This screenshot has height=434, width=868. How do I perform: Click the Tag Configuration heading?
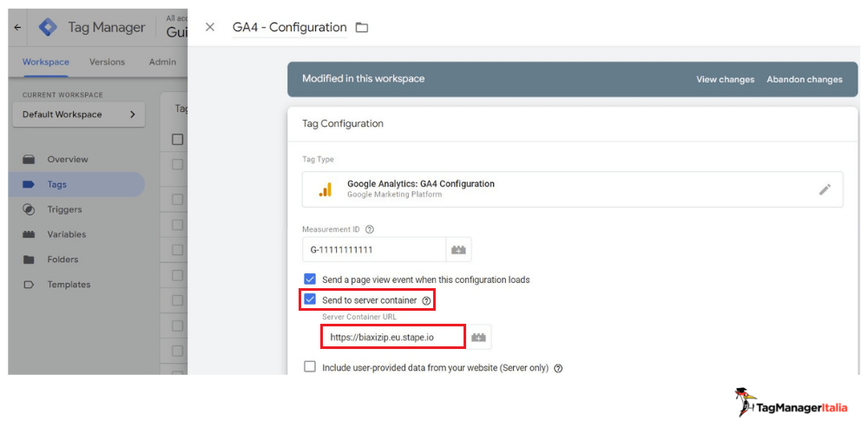pyautogui.click(x=343, y=123)
